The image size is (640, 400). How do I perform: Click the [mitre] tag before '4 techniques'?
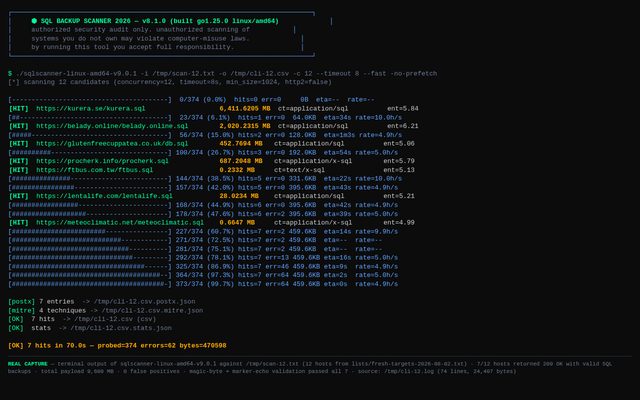22,311
